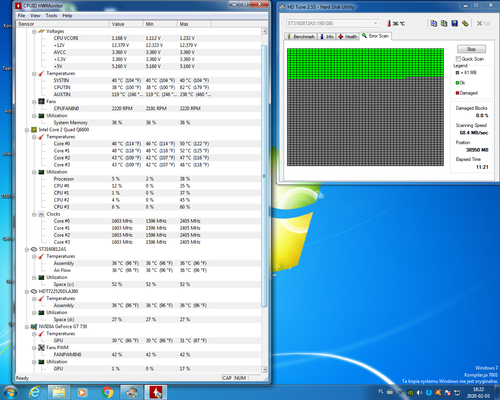Open Windows Explorer folder from the taskbar
This screenshot has width=500, height=400.
(x=59, y=392)
